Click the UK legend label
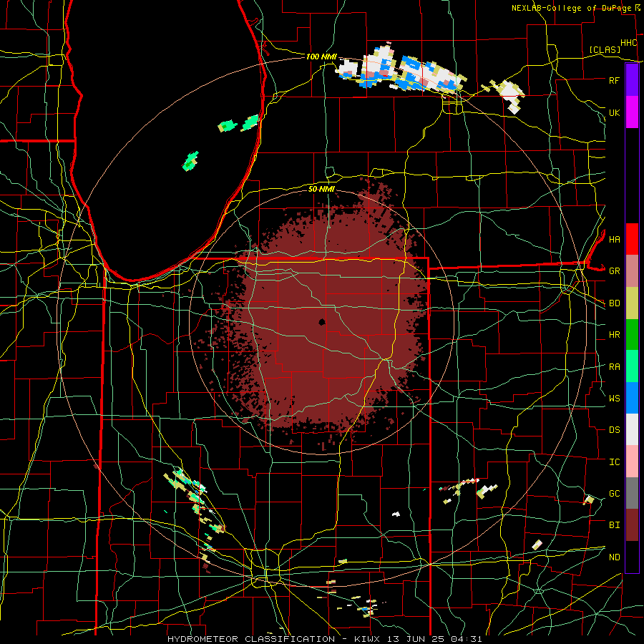The height and width of the screenshot is (644, 644). (615, 112)
